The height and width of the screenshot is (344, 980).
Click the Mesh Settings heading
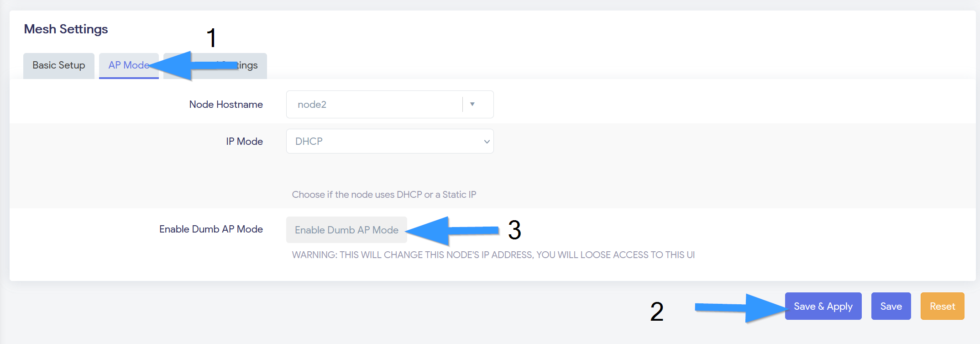click(66, 29)
